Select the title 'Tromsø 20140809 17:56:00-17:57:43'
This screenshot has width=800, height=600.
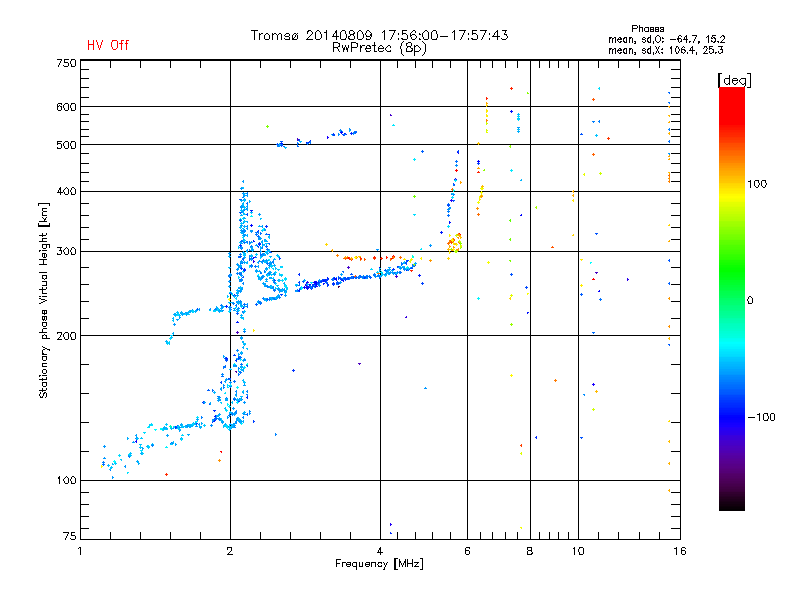[379, 35]
